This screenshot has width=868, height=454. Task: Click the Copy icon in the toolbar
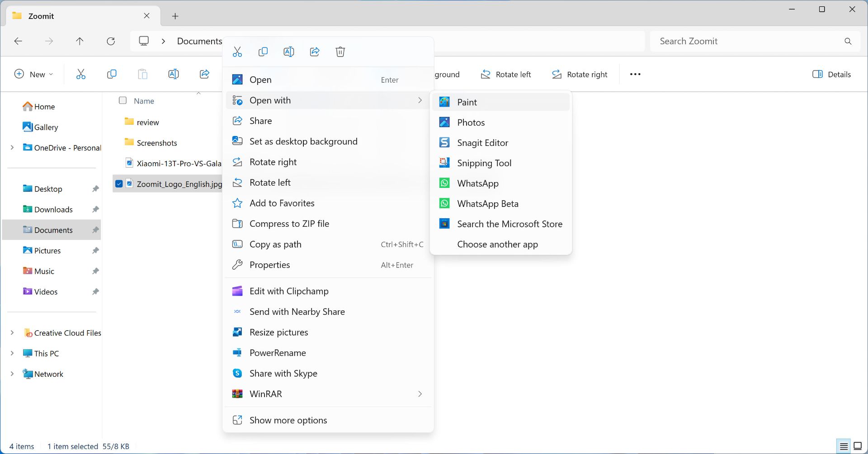point(112,74)
